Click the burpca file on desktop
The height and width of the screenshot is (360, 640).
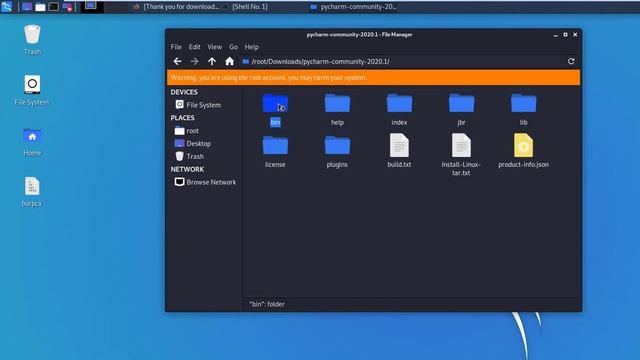coord(32,192)
